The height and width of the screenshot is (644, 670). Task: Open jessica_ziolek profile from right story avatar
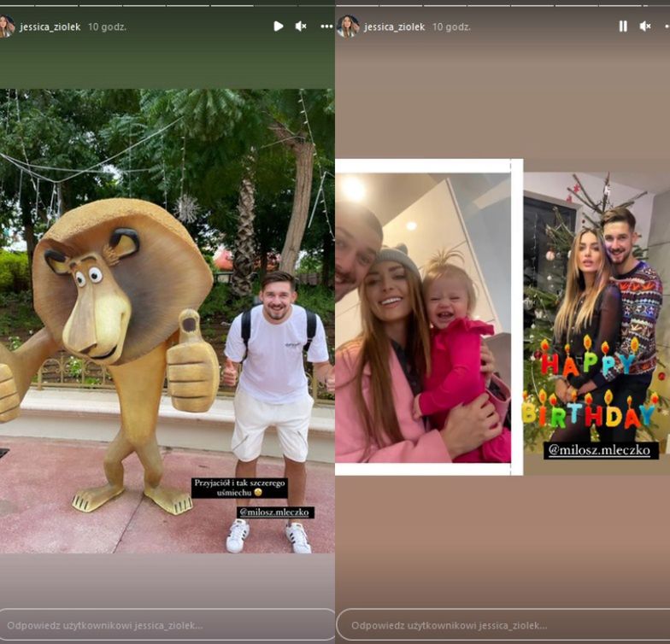click(348, 26)
